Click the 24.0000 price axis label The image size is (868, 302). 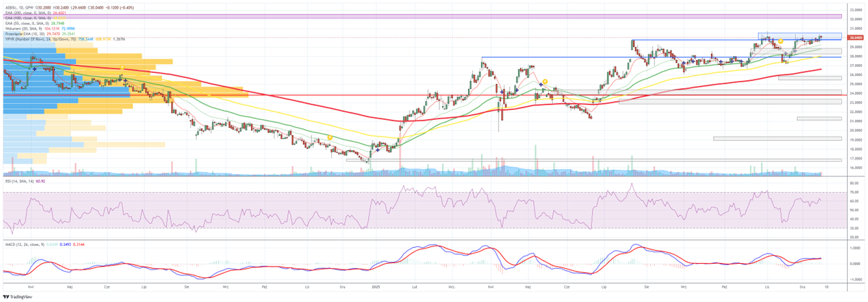click(x=856, y=93)
